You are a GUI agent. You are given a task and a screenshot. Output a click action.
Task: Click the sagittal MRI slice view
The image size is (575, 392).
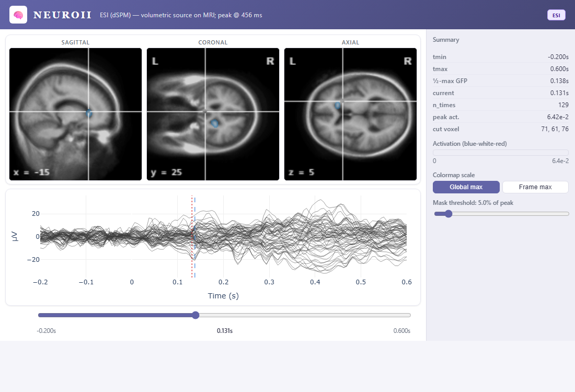pyautogui.click(x=76, y=114)
